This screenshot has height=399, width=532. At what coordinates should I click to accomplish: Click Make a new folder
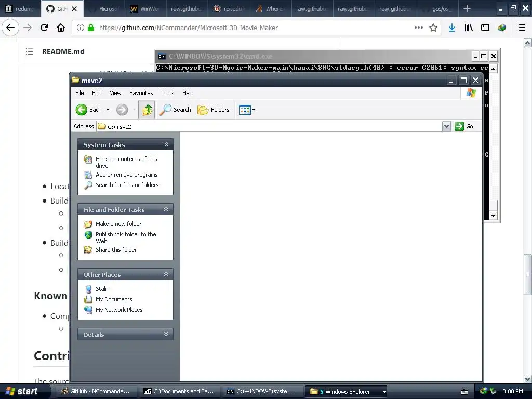118,224
